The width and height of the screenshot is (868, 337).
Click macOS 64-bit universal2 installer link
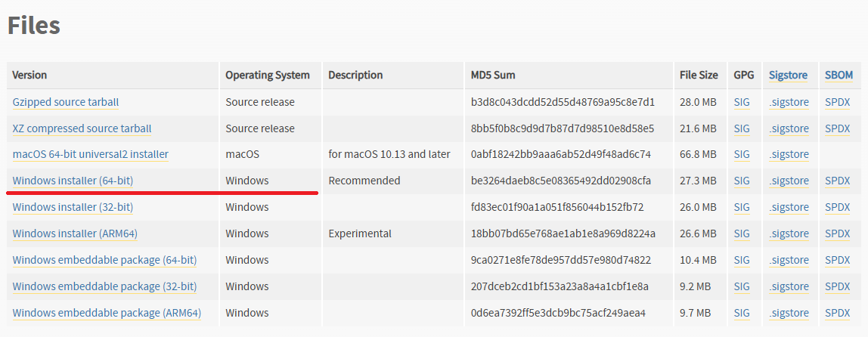click(90, 154)
